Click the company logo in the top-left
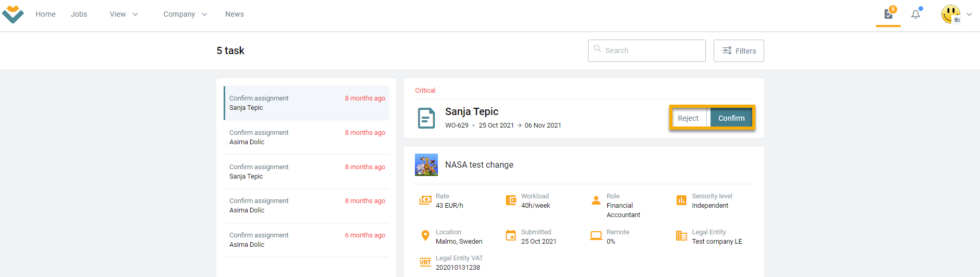The image size is (980, 277). [13, 14]
